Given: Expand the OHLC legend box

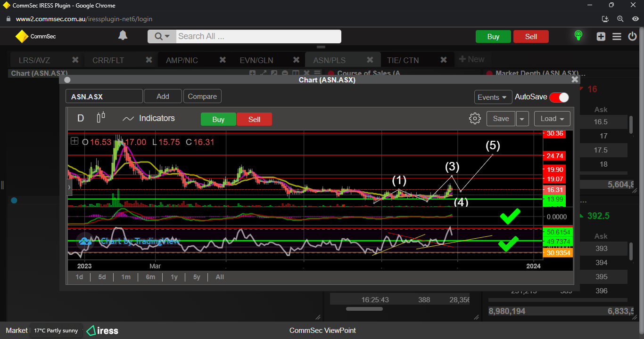Looking at the screenshot, I should 74,141.
